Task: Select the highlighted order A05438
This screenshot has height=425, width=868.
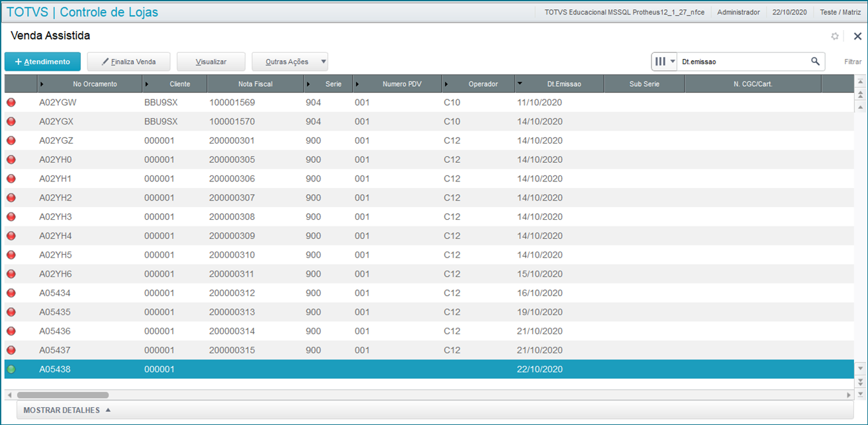Action: tap(55, 369)
